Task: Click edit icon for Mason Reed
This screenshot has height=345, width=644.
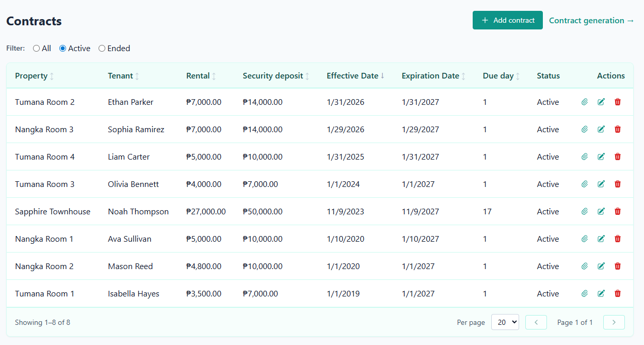Action: point(601,266)
